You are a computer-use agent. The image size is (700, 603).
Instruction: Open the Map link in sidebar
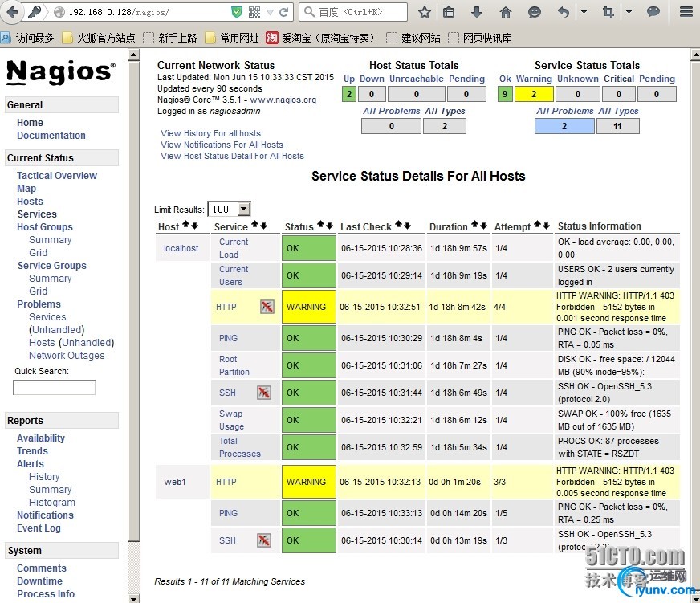point(26,189)
